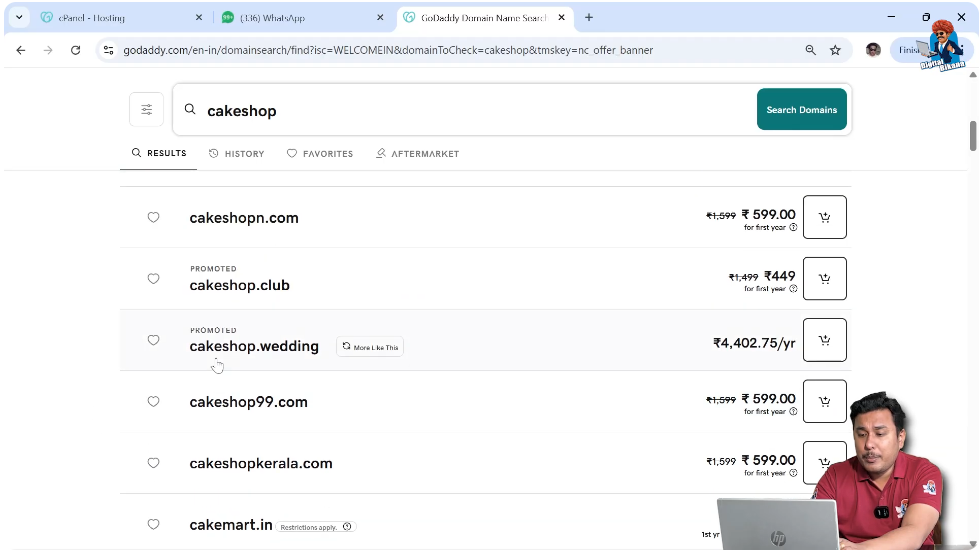Add cakeshopn.com to cart
The image size is (980, 552).
tap(824, 217)
